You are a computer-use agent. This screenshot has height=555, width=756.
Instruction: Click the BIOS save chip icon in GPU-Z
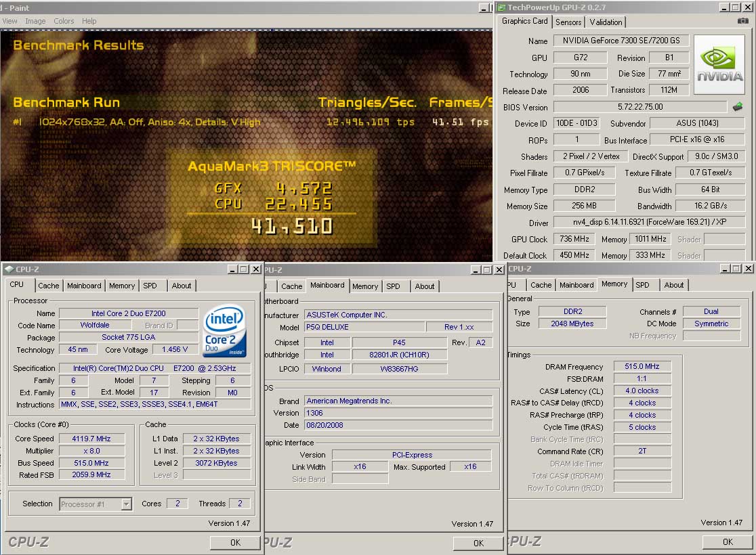pos(737,106)
